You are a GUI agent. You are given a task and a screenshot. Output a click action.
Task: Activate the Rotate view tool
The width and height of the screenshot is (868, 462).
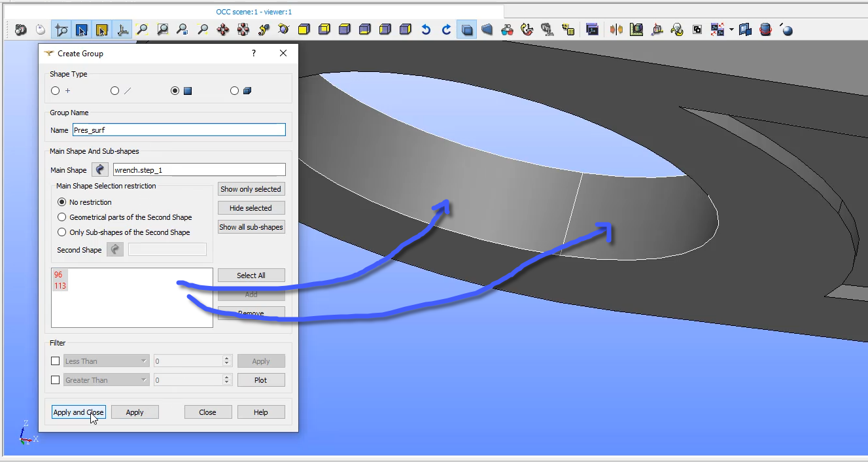click(x=283, y=29)
